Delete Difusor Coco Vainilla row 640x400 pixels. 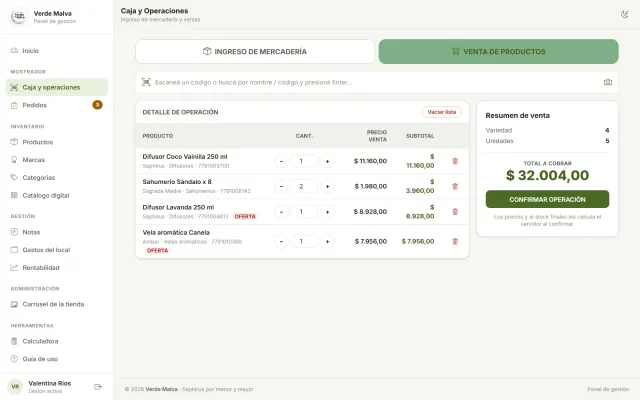pos(455,161)
